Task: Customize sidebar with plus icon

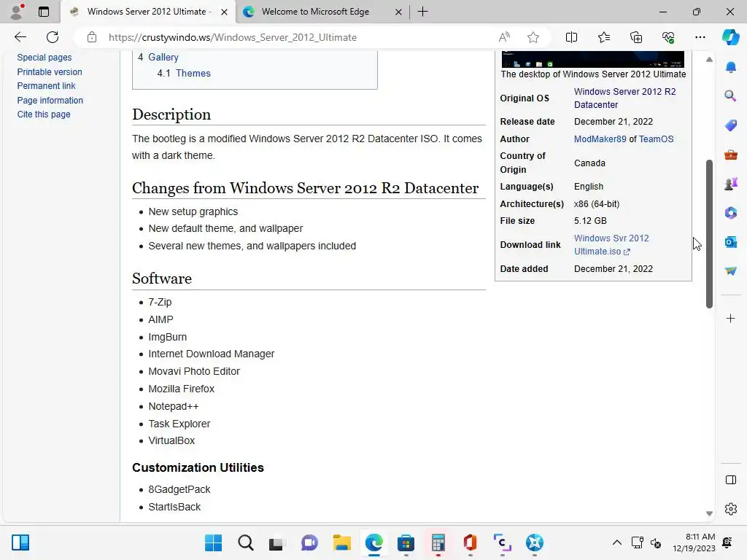Action: (x=731, y=318)
